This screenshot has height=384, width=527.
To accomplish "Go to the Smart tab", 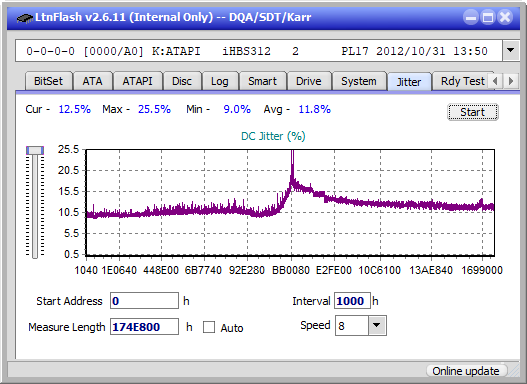I will point(262,81).
